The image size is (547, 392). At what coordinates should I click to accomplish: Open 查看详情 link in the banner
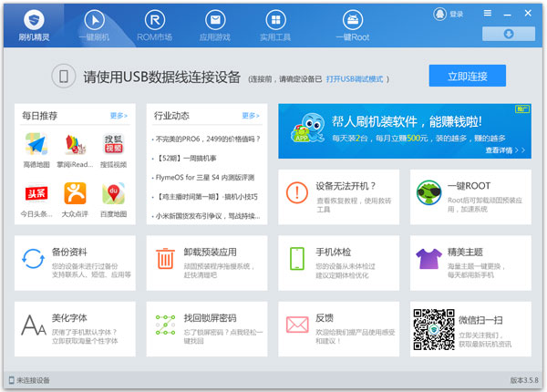point(505,150)
